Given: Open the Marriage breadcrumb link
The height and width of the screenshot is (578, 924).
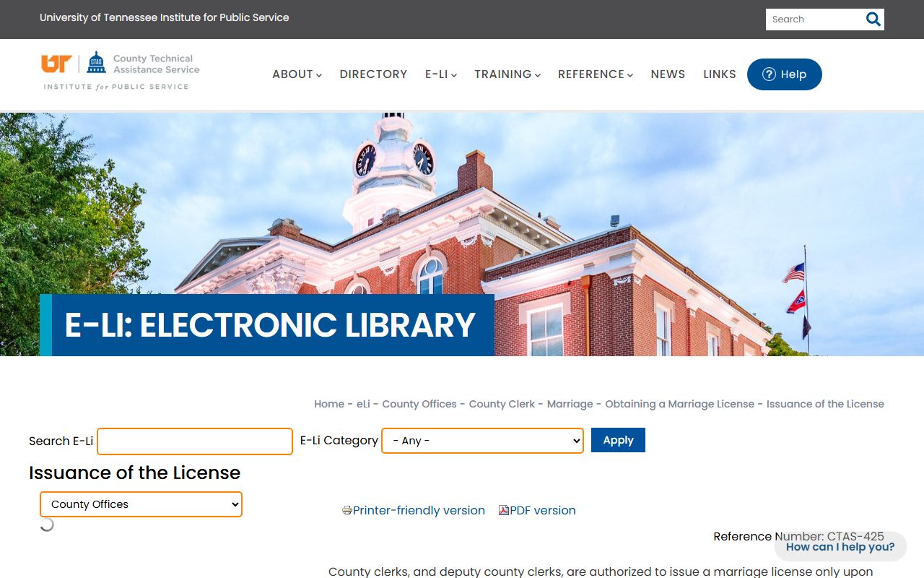Looking at the screenshot, I should pyautogui.click(x=570, y=404).
